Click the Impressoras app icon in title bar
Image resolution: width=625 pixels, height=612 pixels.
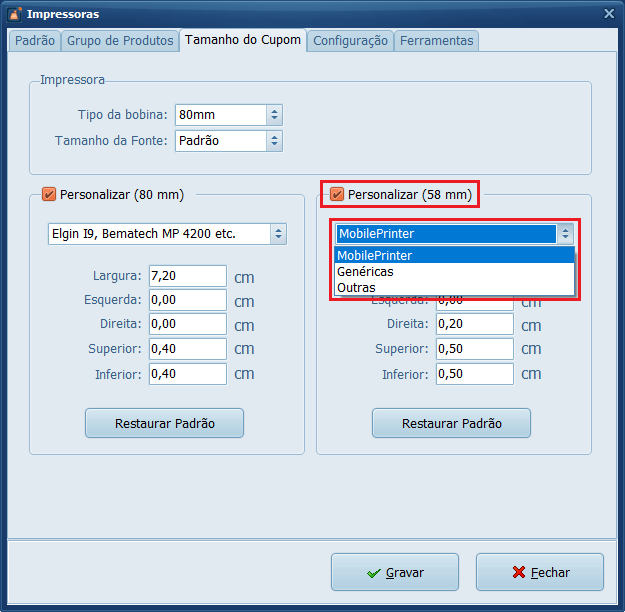point(14,14)
